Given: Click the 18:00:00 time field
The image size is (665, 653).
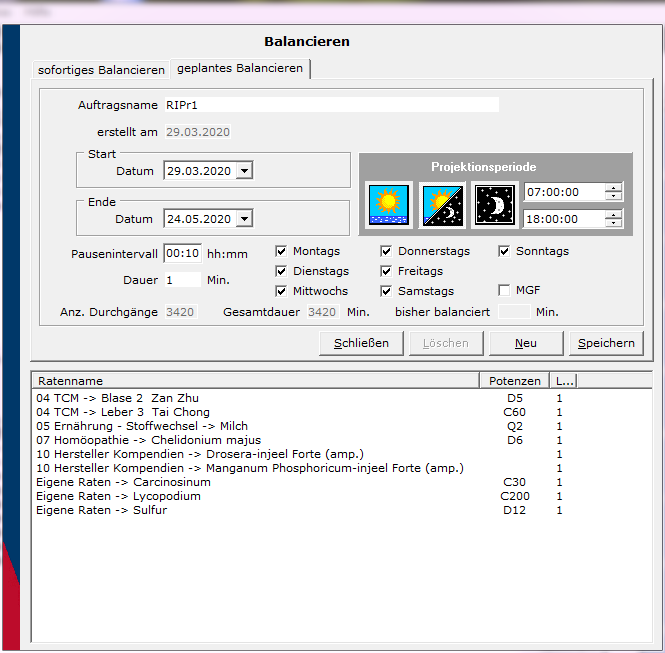Looking at the screenshot, I should [x=564, y=219].
